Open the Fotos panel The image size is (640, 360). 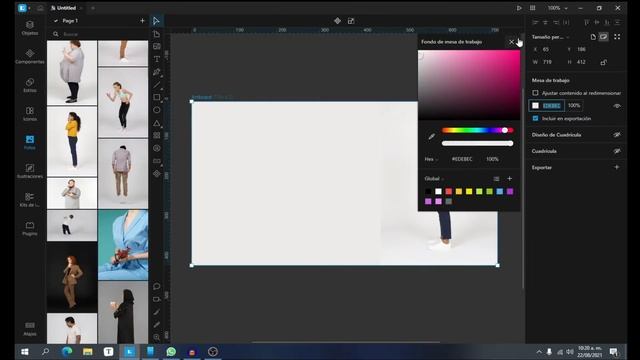tap(30, 142)
